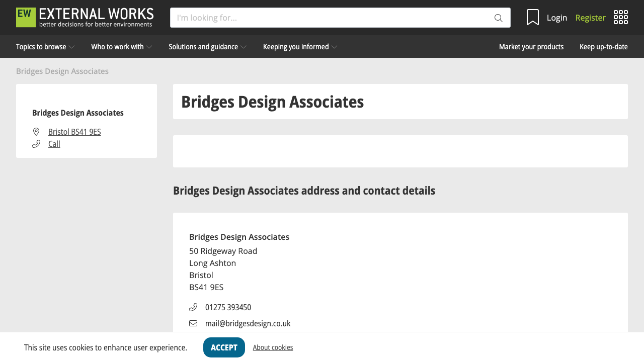
Task: Select Market your products menu item
Action: point(531,46)
